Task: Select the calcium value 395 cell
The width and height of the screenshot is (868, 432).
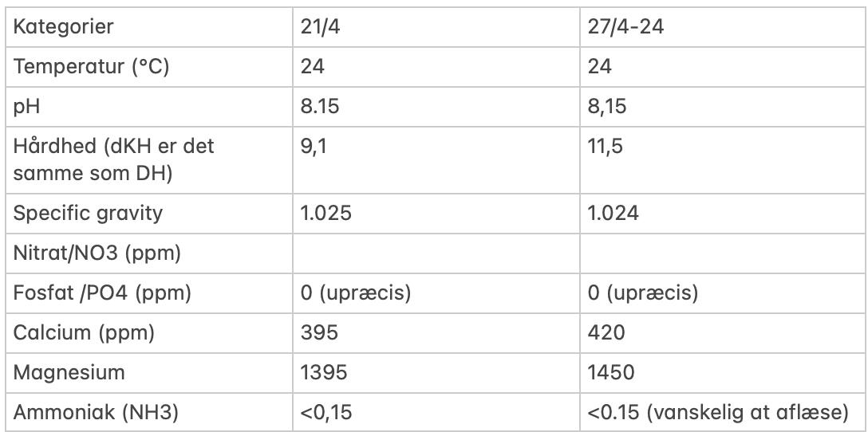Action: tap(319, 332)
